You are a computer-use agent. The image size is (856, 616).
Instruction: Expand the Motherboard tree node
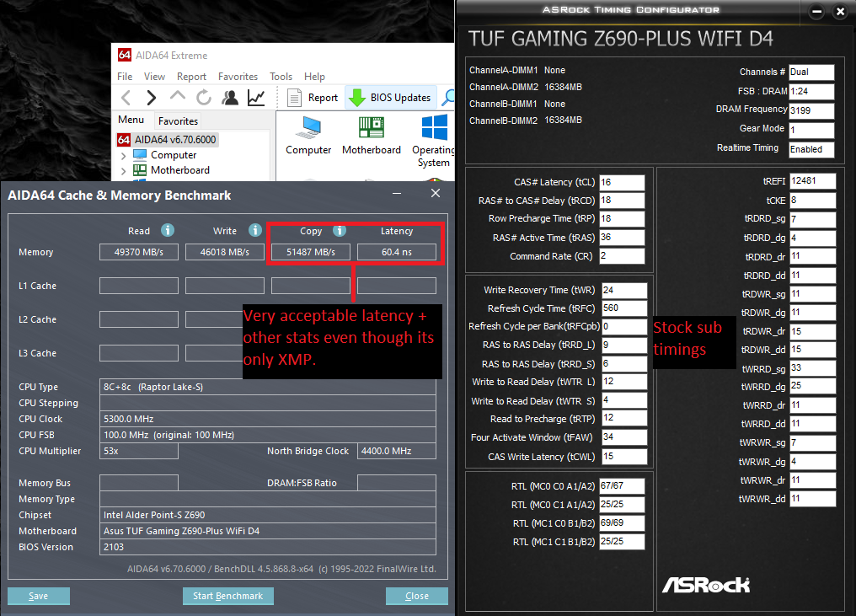(x=123, y=170)
